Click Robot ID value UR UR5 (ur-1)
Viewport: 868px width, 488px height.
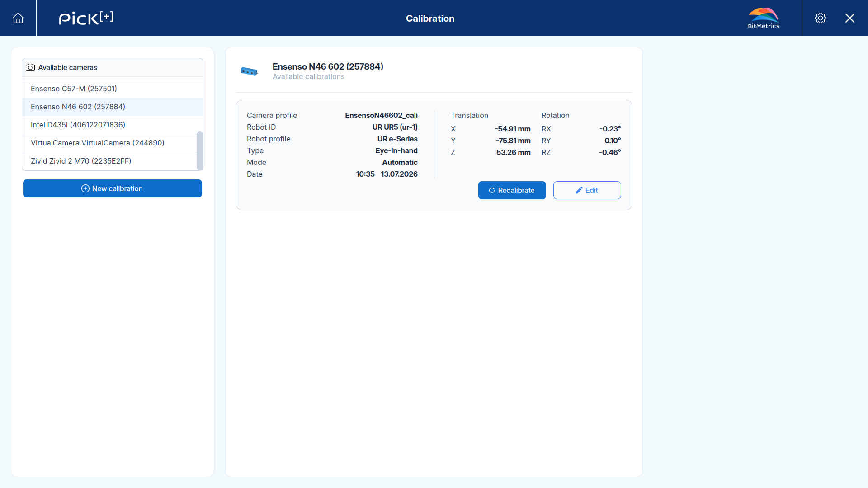click(395, 127)
